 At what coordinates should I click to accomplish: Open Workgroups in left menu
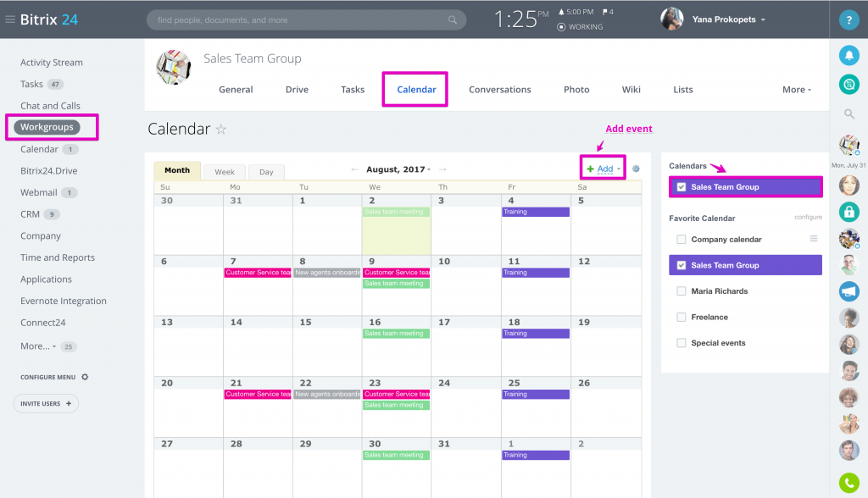(x=47, y=127)
